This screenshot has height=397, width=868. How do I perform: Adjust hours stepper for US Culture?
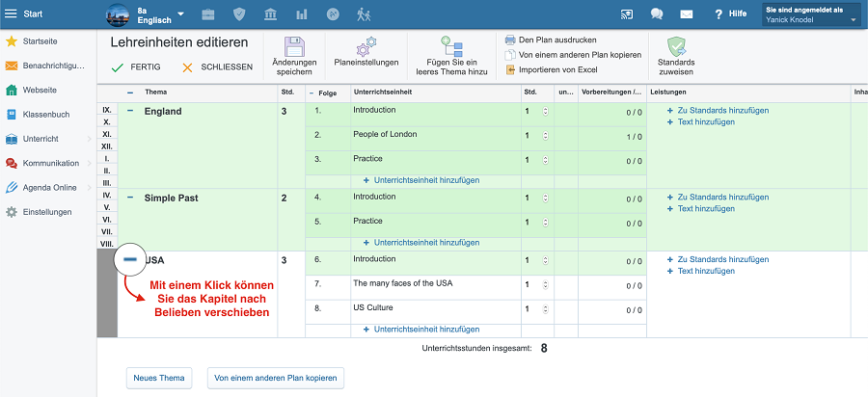click(x=545, y=309)
